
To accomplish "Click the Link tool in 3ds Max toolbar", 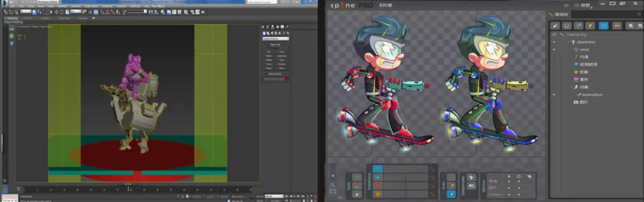I will [x=5, y=12].
